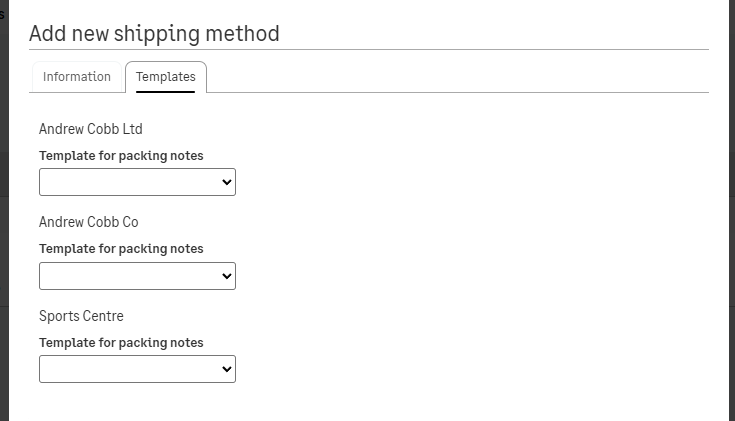The image size is (735, 421).
Task: Click the 'Andrew Cobb Co' heading text
Action: tap(89, 222)
